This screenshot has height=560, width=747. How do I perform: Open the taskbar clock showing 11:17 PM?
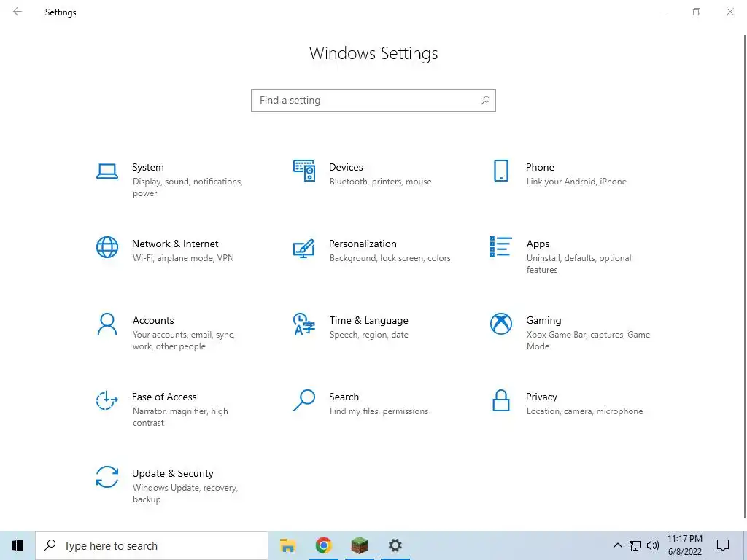tap(684, 545)
